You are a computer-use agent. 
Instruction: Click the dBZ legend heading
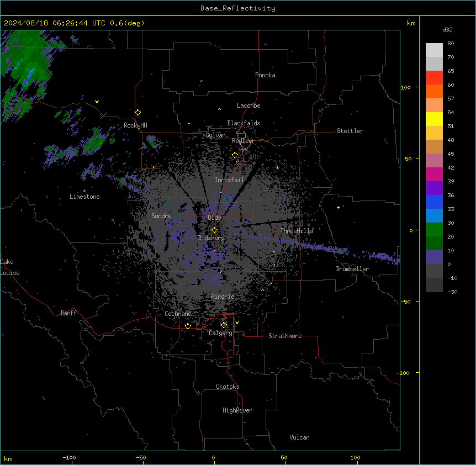(x=447, y=30)
